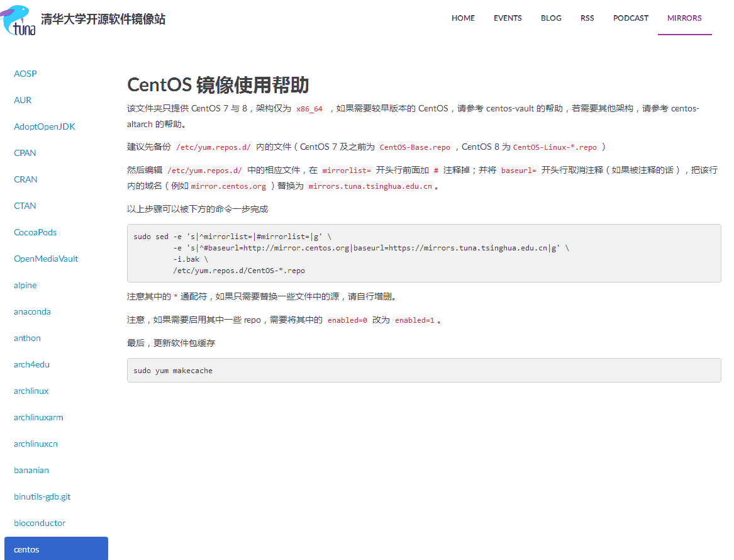Open anthon mirror help
This screenshot has width=734, height=560.
(27, 338)
